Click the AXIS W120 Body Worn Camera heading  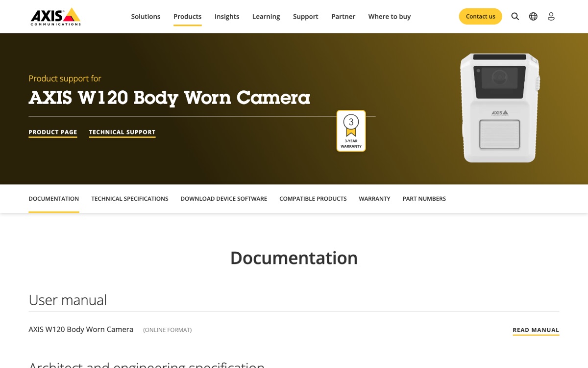170,98
